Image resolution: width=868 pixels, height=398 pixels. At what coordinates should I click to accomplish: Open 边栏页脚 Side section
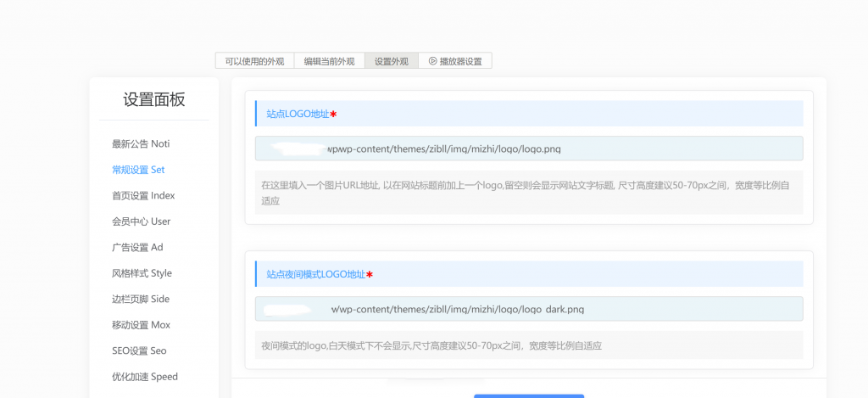pos(141,299)
